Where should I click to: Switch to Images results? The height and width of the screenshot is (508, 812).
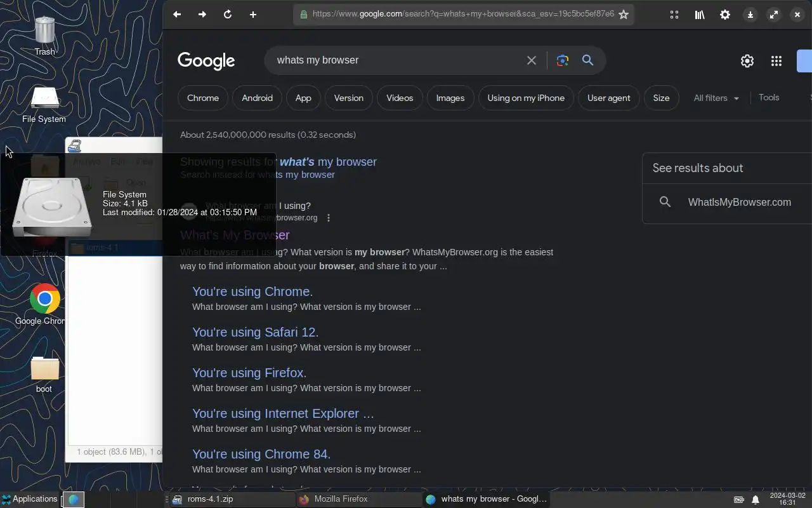(450, 98)
